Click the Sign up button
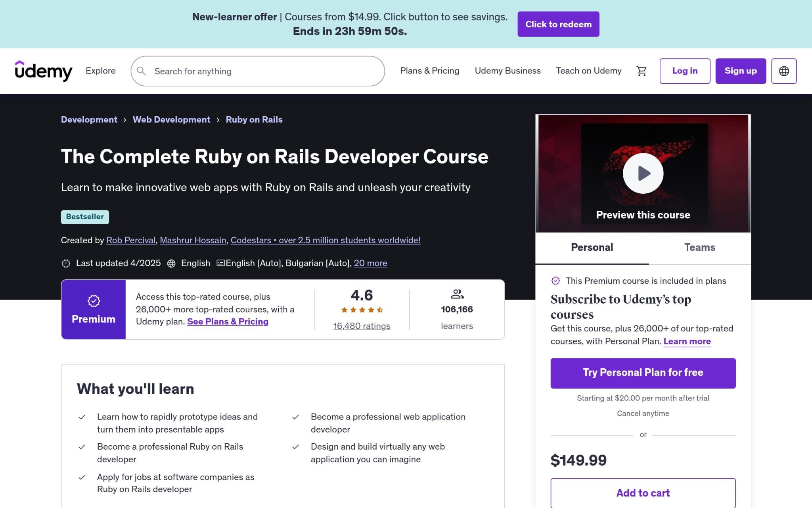The image size is (812, 508). (x=741, y=71)
